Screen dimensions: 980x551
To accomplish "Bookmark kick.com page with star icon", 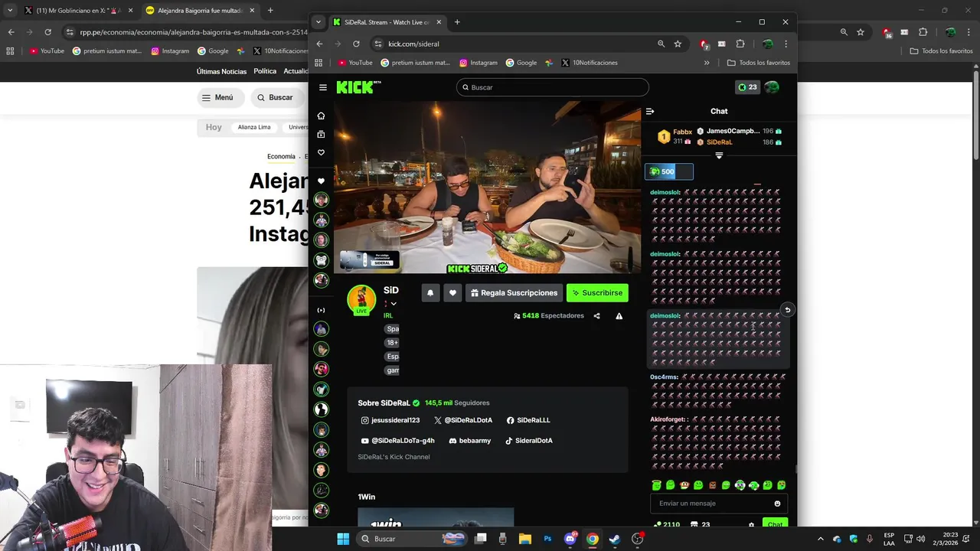I will click(x=678, y=44).
